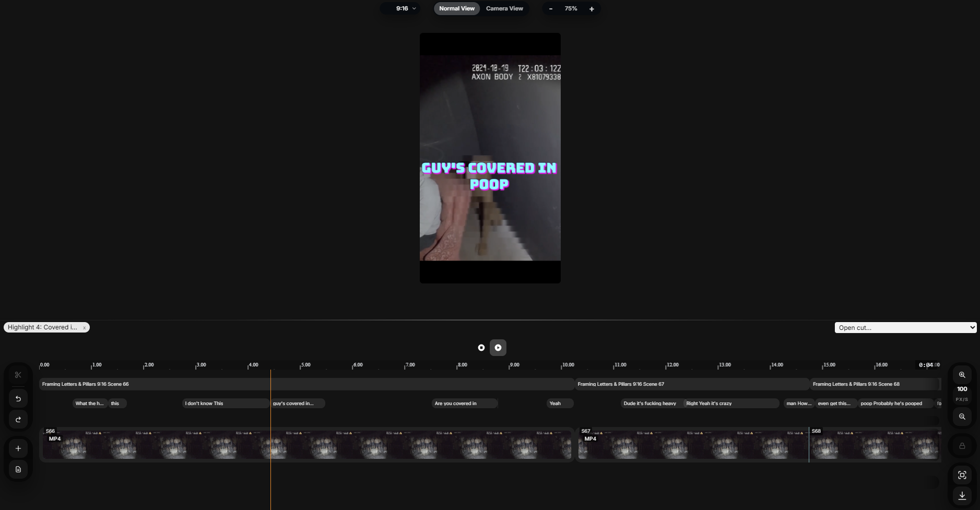
Task: Click the plus add button in sidebar
Action: tap(18, 448)
